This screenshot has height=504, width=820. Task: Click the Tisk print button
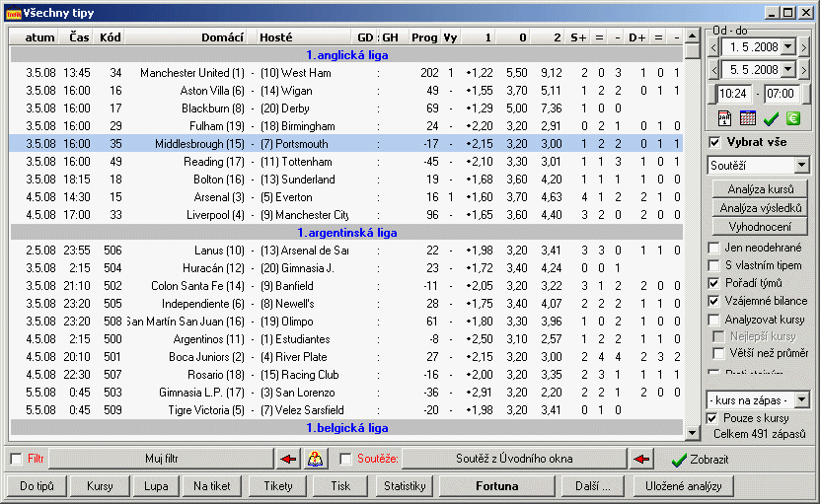pos(340,486)
